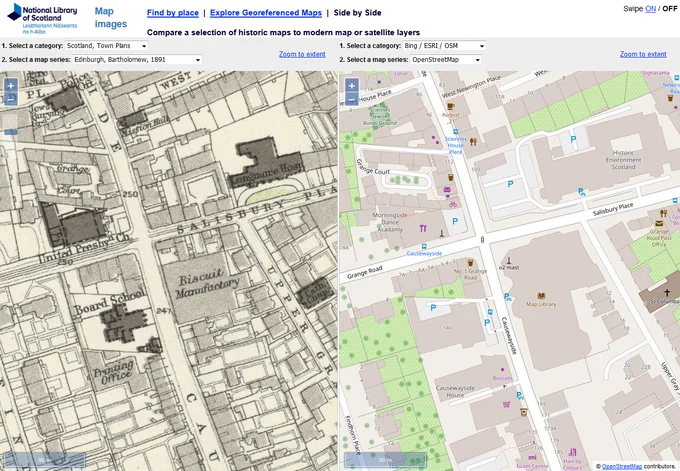Click the Printing Office label on historic map
This screenshot has height=471, width=680.
coord(114,372)
